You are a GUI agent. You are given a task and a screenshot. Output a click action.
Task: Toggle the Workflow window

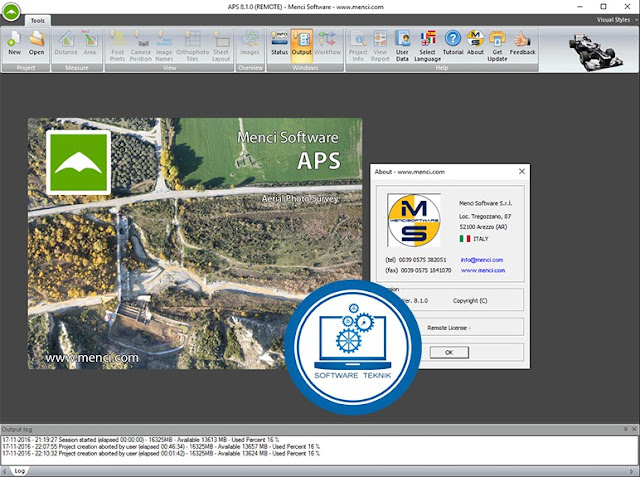click(327, 43)
